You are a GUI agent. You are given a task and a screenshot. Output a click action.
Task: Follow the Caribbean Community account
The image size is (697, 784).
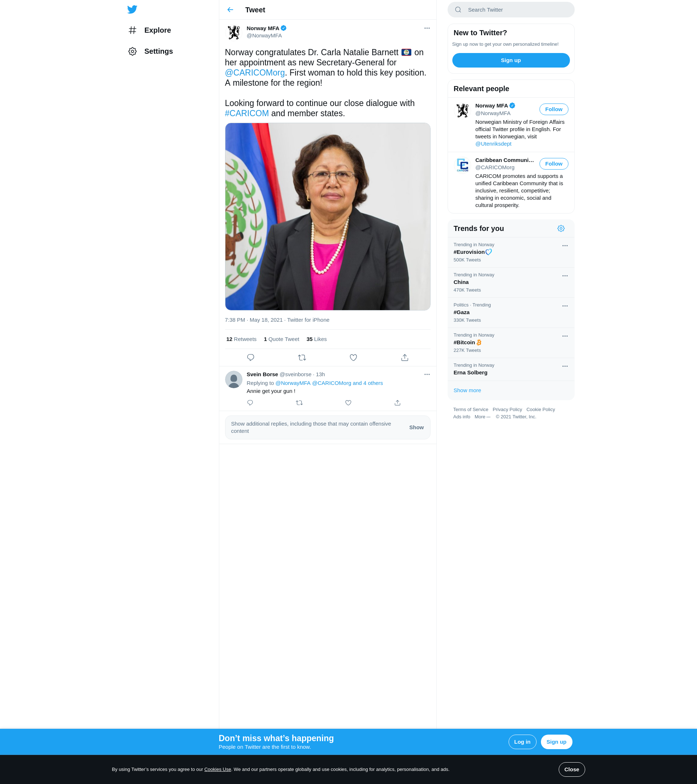(554, 164)
